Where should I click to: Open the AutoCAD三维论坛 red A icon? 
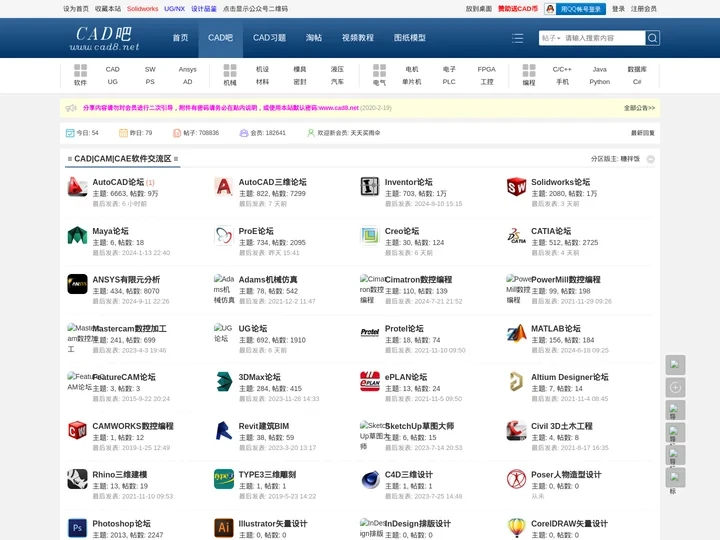(x=224, y=187)
